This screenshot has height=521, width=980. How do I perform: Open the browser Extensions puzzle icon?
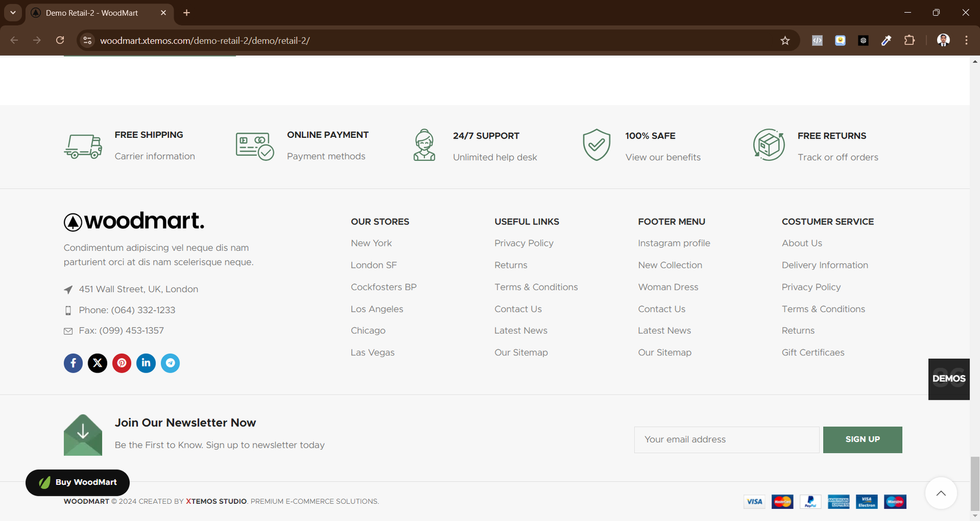tap(910, 40)
